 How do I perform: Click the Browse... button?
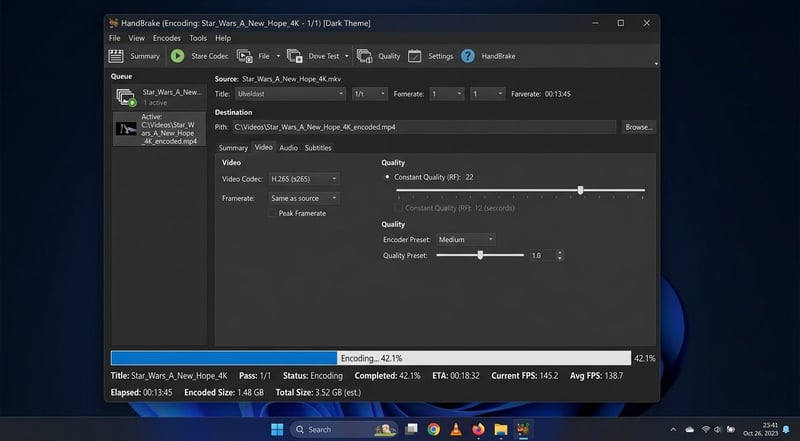pyautogui.click(x=638, y=127)
